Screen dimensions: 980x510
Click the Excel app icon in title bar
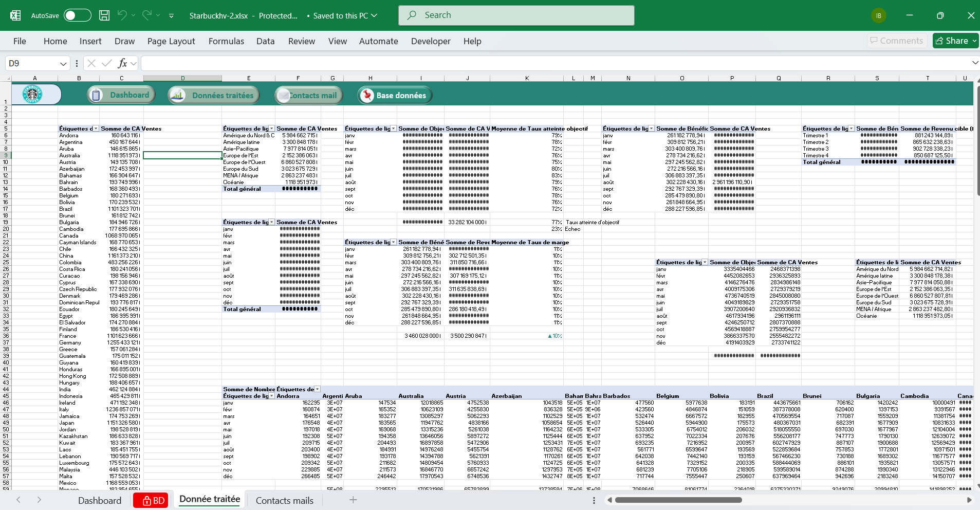[x=15, y=15]
